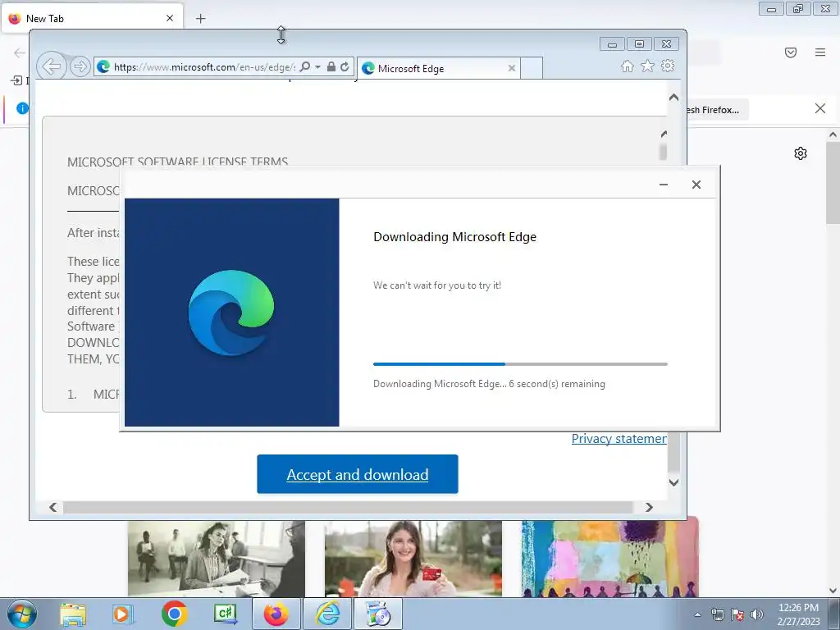The image size is (840, 630).
Task: Open Action Center flag tray icon
Action: 737,614
